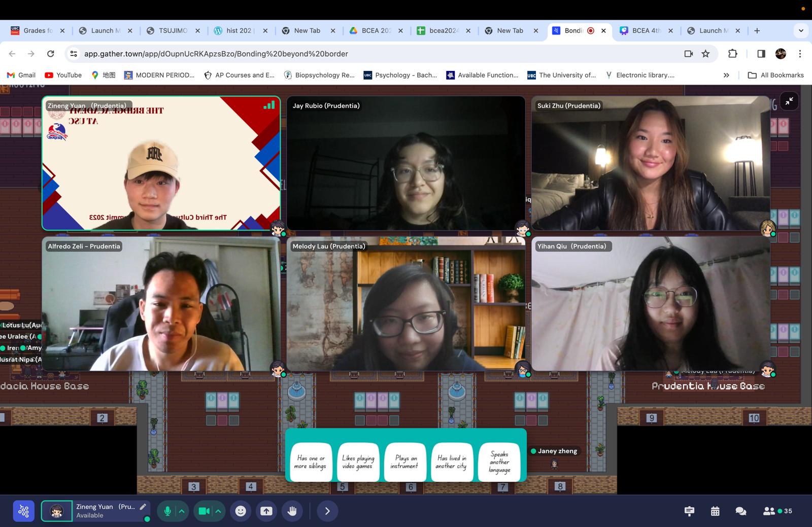Edit name with pencil icon beside Zineng Yuan
Viewport: 812px width, 527px height.
pos(143,507)
